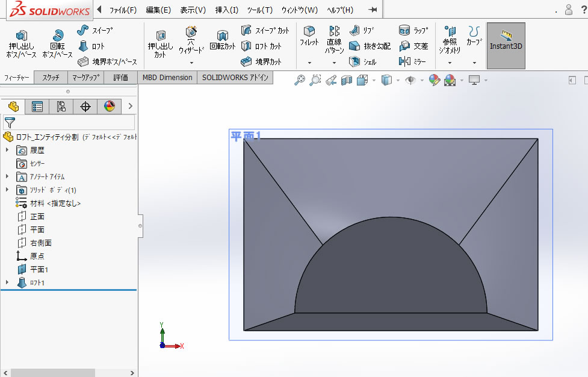Click Zoom to Fit view icon

299,80
